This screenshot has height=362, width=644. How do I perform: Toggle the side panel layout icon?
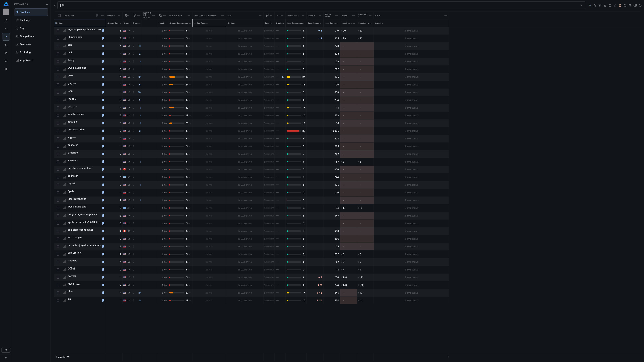click(635, 5)
